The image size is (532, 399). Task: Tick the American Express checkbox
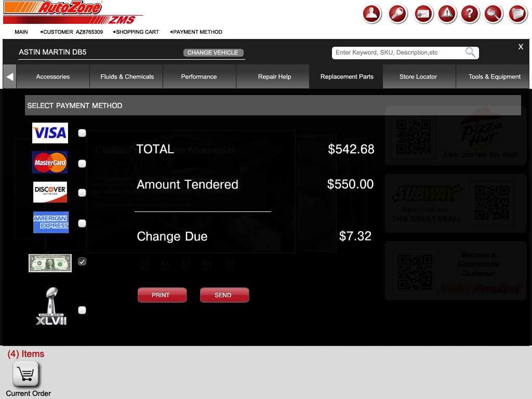(x=82, y=223)
